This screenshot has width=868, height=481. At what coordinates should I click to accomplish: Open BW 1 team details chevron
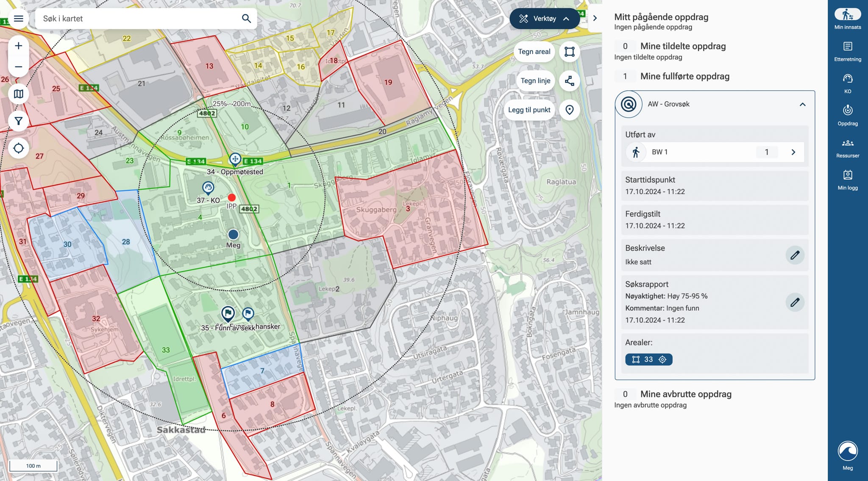pos(793,152)
